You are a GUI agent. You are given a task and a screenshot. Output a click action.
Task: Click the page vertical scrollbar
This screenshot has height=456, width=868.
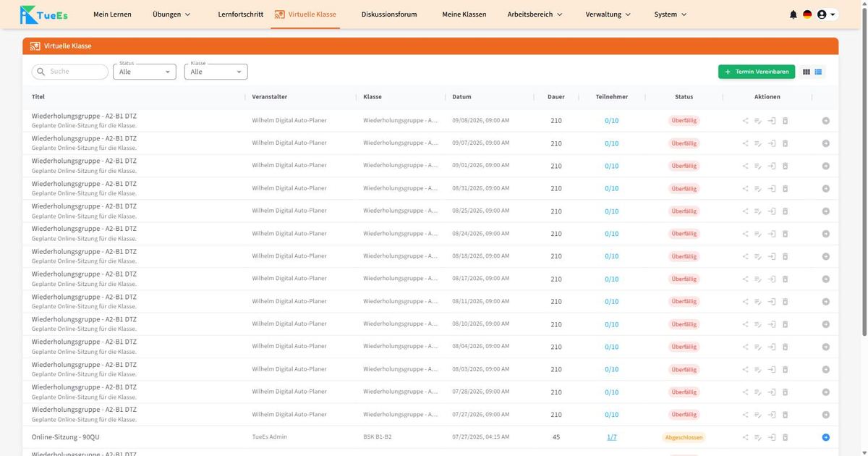click(x=864, y=174)
